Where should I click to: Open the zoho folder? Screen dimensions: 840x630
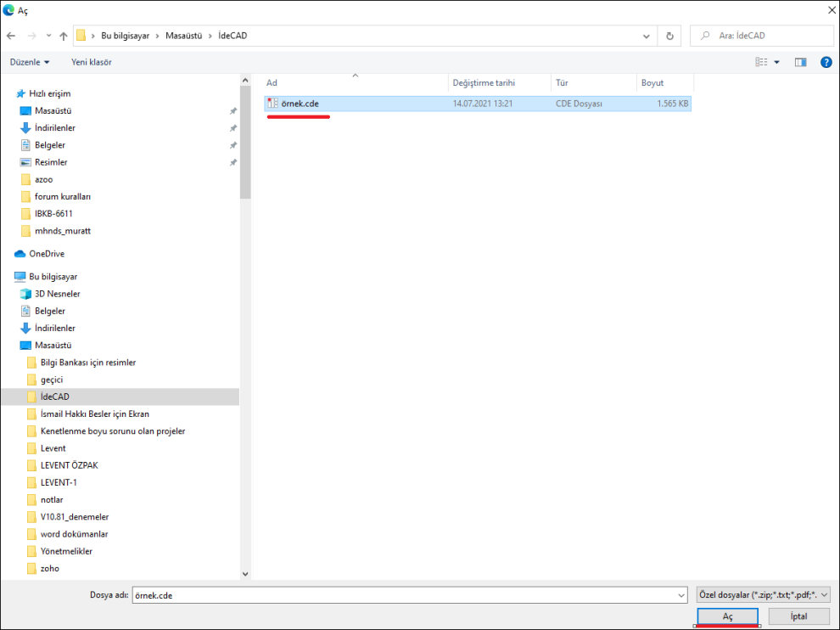point(49,568)
